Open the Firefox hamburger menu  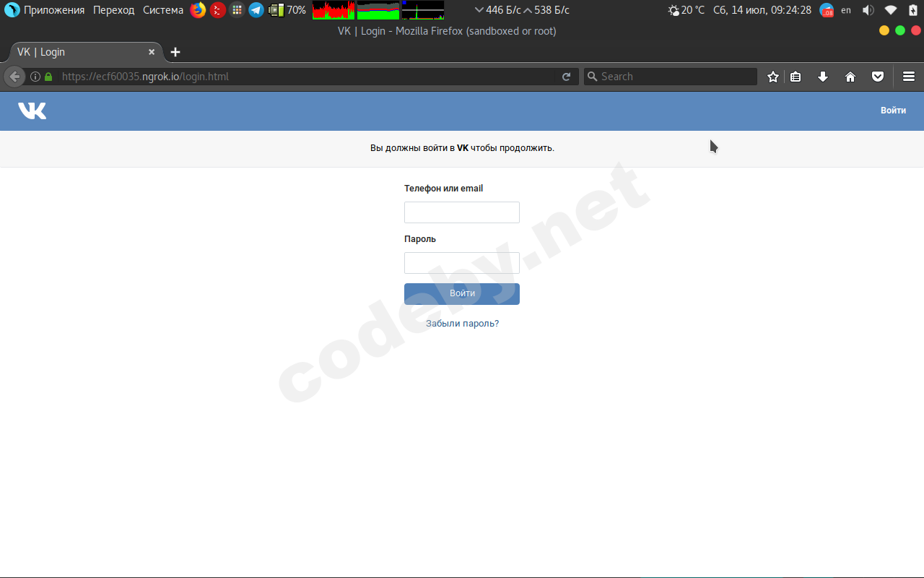click(x=909, y=77)
